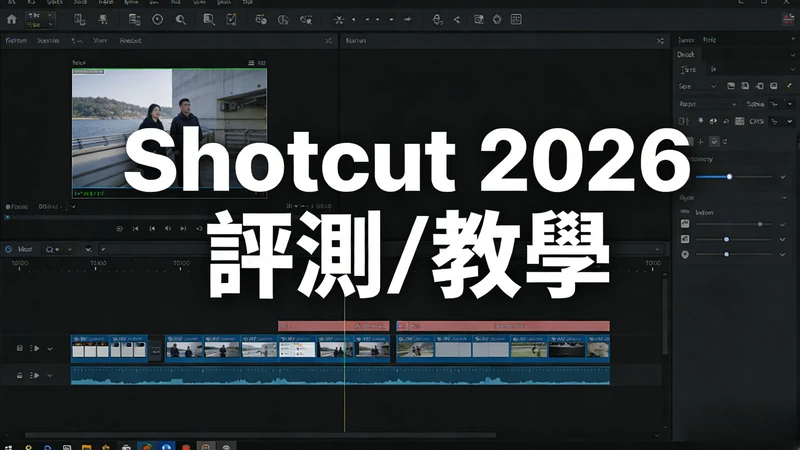
Task: Open the second tab in the left panel
Action: pyautogui.click(x=48, y=41)
